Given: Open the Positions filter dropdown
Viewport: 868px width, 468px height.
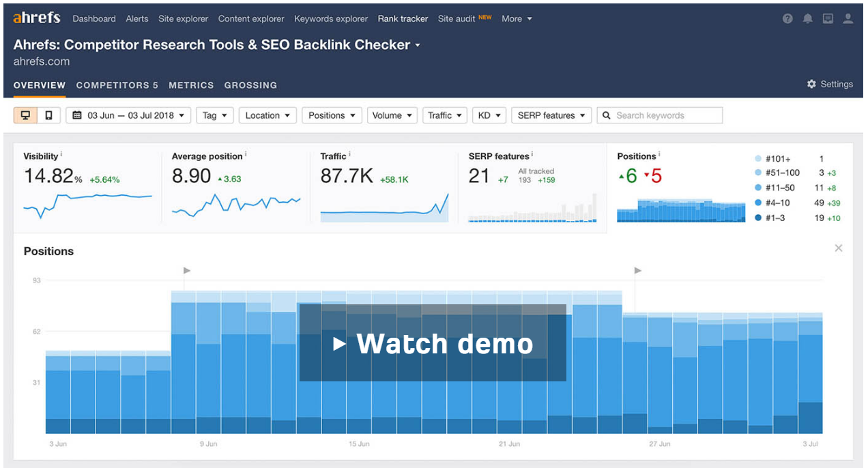Looking at the screenshot, I should pyautogui.click(x=332, y=115).
